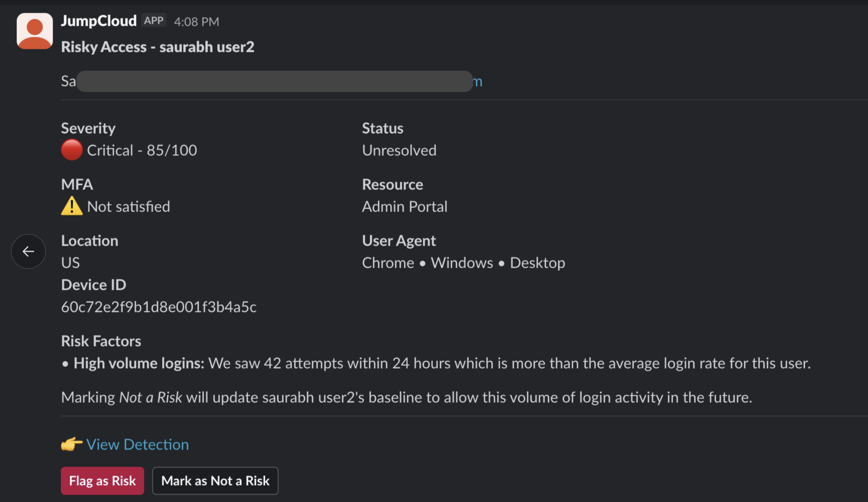Viewport: 868px width, 502px height.
Task: Click the Unresolved status value
Action: point(399,150)
